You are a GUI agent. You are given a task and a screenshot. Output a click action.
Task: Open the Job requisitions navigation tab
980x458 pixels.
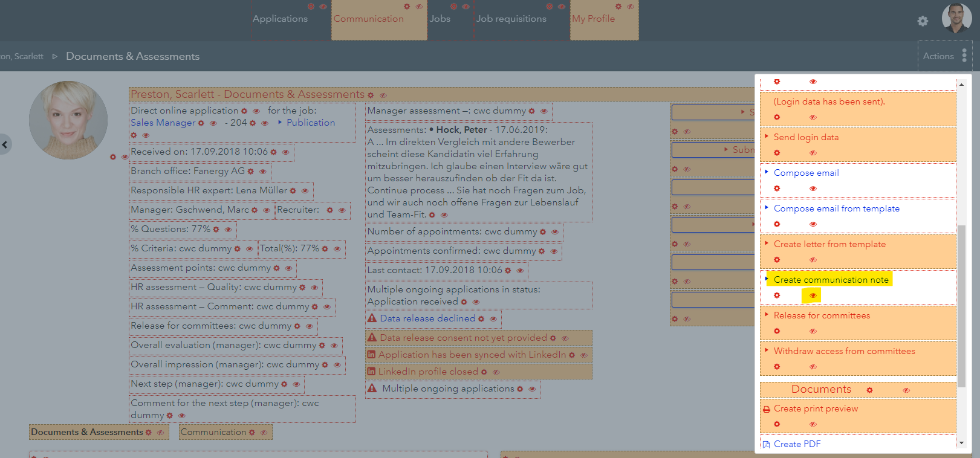coord(511,19)
